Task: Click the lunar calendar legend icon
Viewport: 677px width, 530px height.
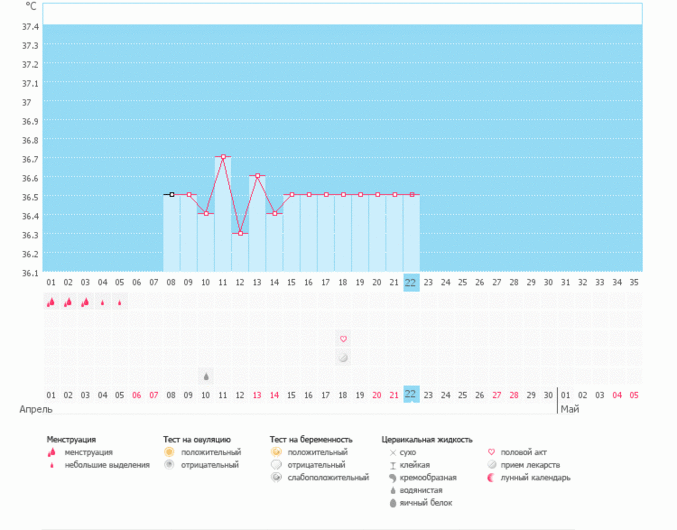Action: click(490, 477)
